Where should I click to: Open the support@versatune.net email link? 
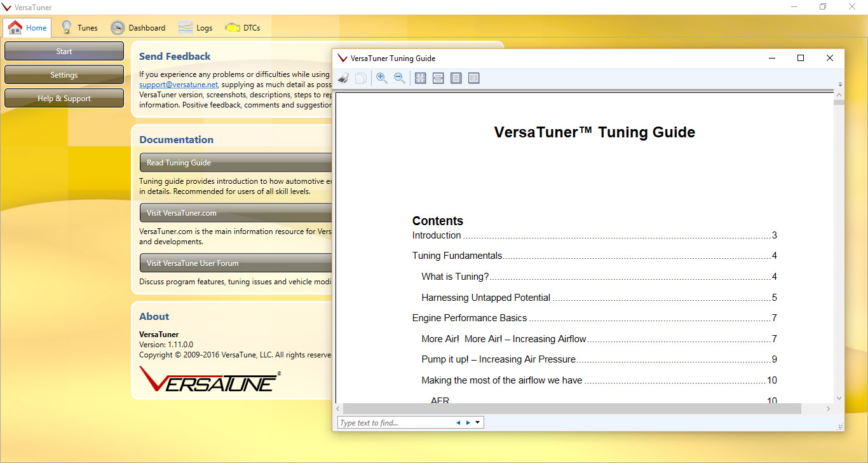pyautogui.click(x=179, y=84)
